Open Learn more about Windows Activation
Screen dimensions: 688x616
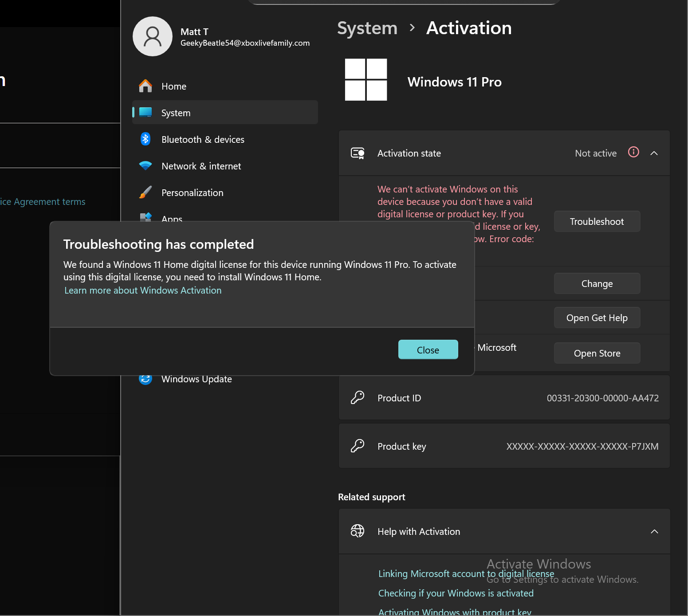143,290
